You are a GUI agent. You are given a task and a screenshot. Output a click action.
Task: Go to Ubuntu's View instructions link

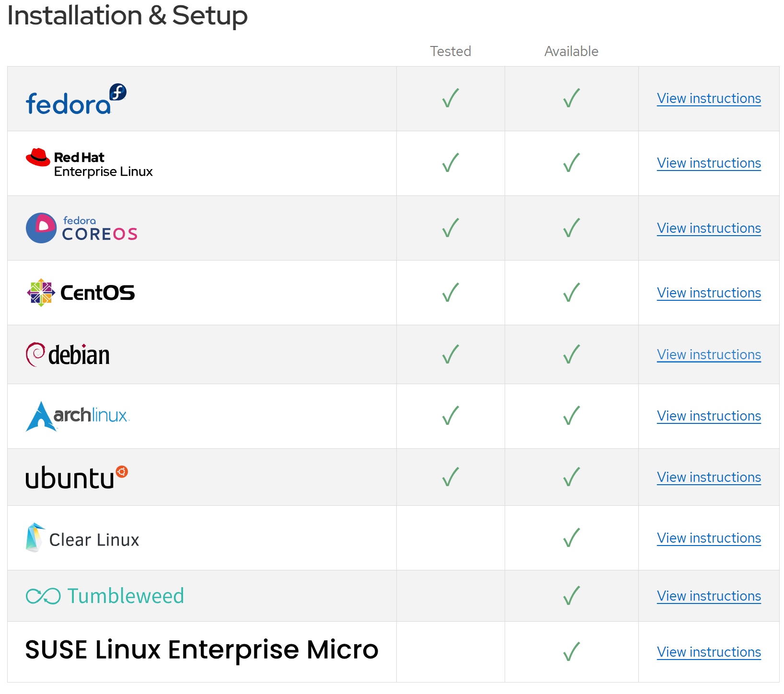click(x=709, y=478)
